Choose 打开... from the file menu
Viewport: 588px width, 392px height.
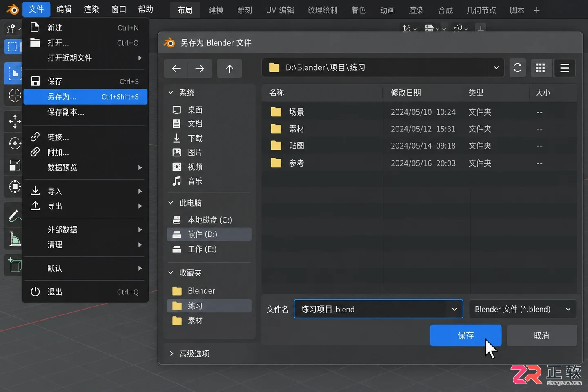click(x=85, y=43)
